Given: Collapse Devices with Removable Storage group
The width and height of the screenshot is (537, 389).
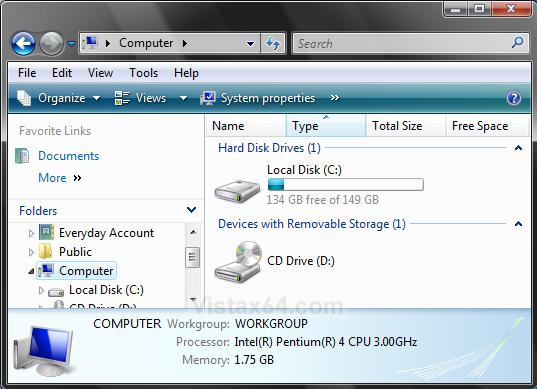Looking at the screenshot, I should pos(519,224).
